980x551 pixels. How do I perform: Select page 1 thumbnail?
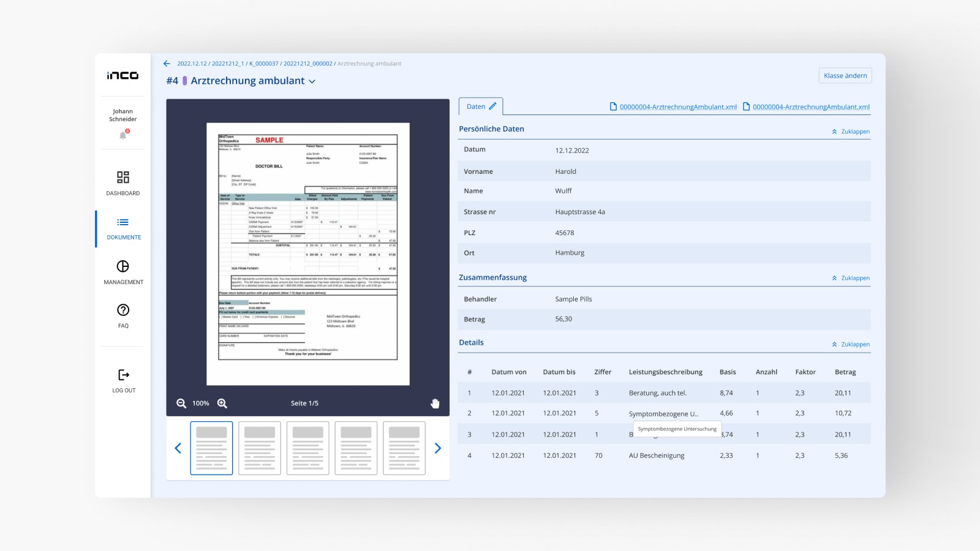pyautogui.click(x=211, y=448)
